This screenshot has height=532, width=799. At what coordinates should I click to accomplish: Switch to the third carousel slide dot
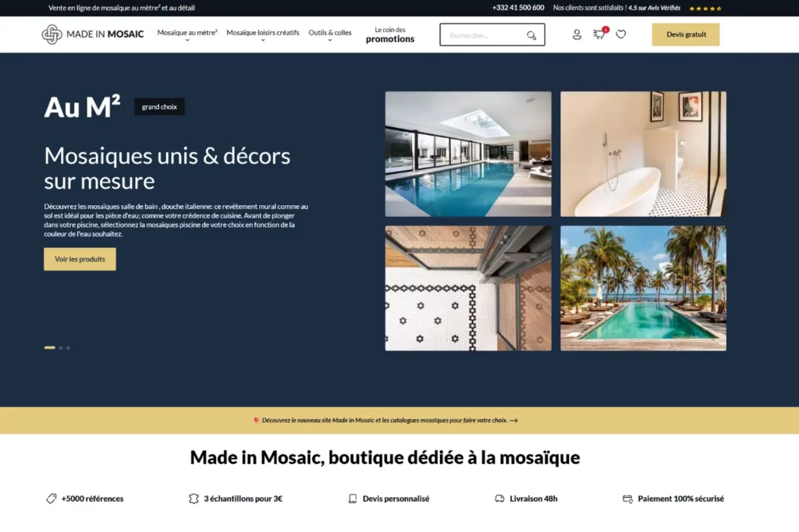(68, 347)
